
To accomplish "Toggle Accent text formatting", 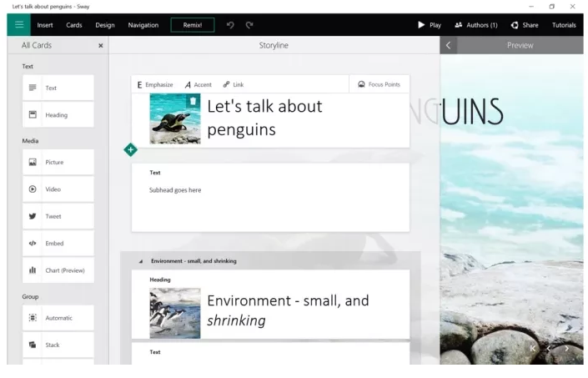I will (199, 84).
